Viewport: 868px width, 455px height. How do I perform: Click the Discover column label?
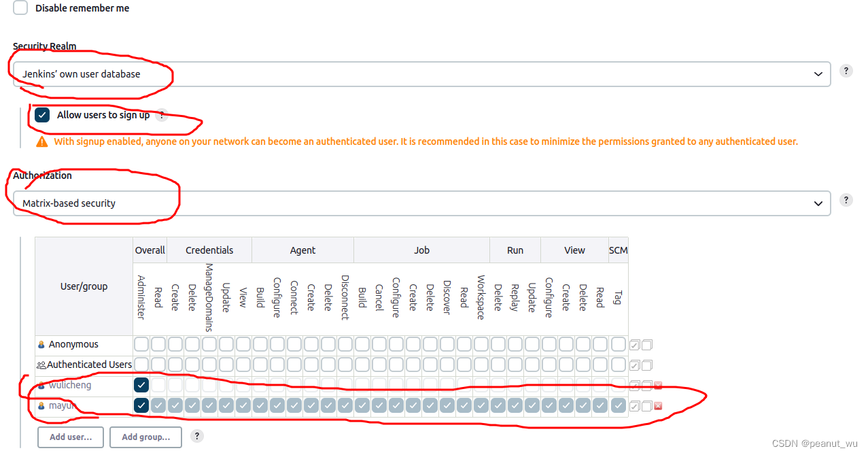click(447, 297)
